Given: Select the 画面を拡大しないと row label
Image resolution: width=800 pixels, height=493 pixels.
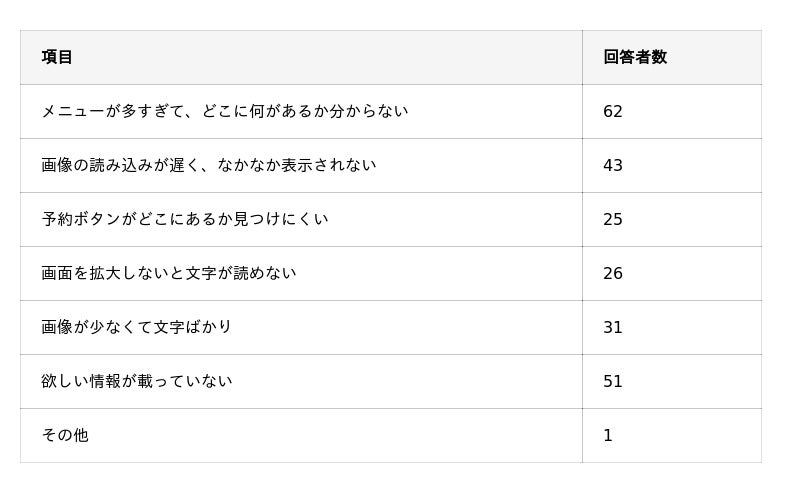Looking at the screenshot, I should pyautogui.click(x=168, y=273).
